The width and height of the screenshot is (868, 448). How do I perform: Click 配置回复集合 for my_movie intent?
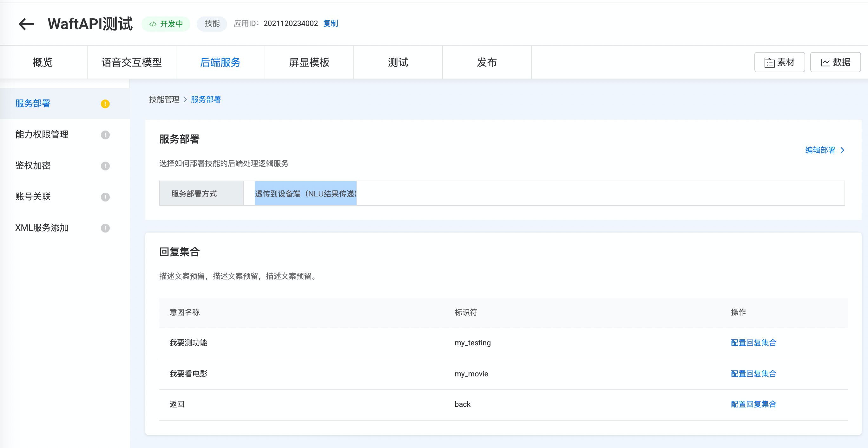point(753,374)
